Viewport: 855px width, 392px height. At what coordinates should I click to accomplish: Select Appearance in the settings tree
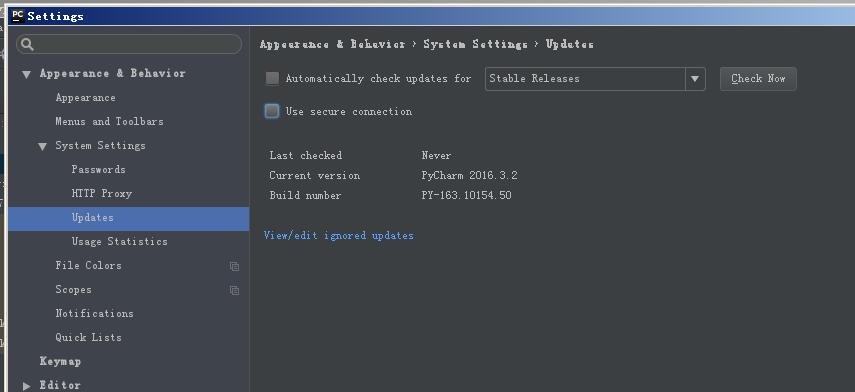coord(85,98)
